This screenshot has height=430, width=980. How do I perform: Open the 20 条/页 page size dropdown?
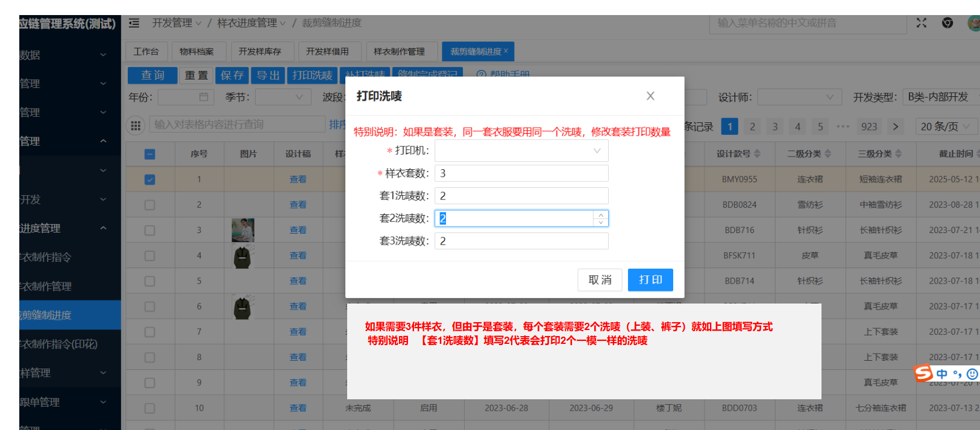(x=945, y=126)
